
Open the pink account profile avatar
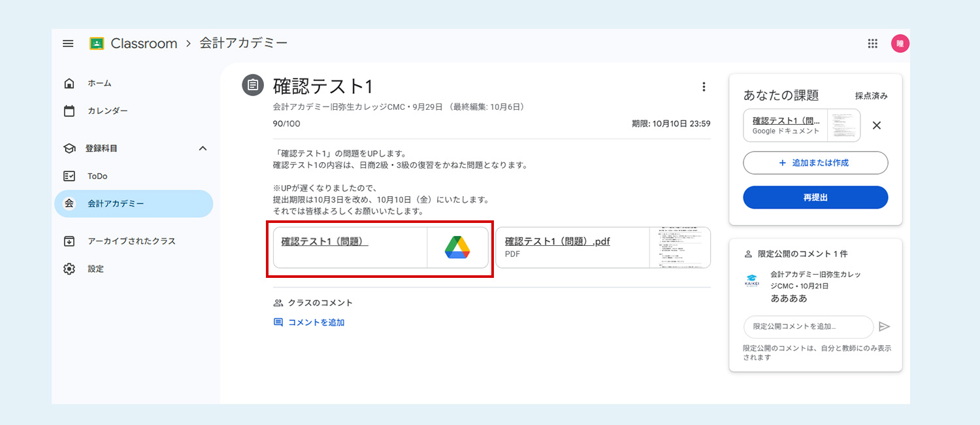tap(900, 44)
